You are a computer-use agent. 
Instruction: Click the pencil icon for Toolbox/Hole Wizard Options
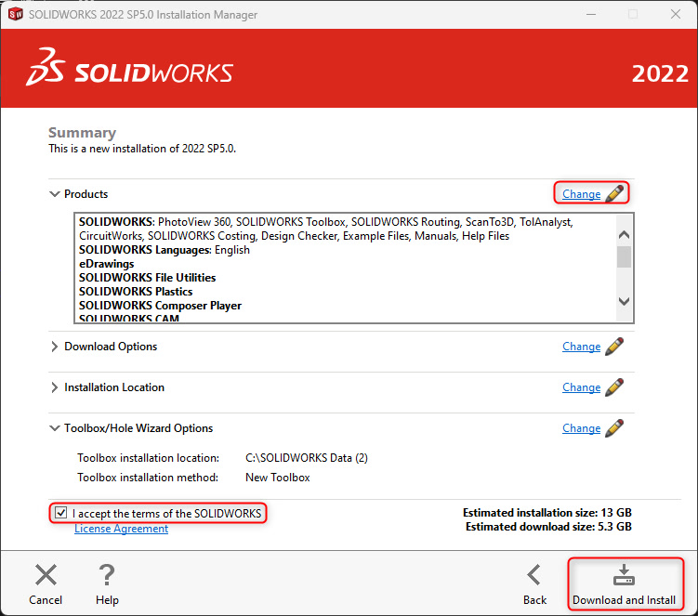pyautogui.click(x=614, y=428)
